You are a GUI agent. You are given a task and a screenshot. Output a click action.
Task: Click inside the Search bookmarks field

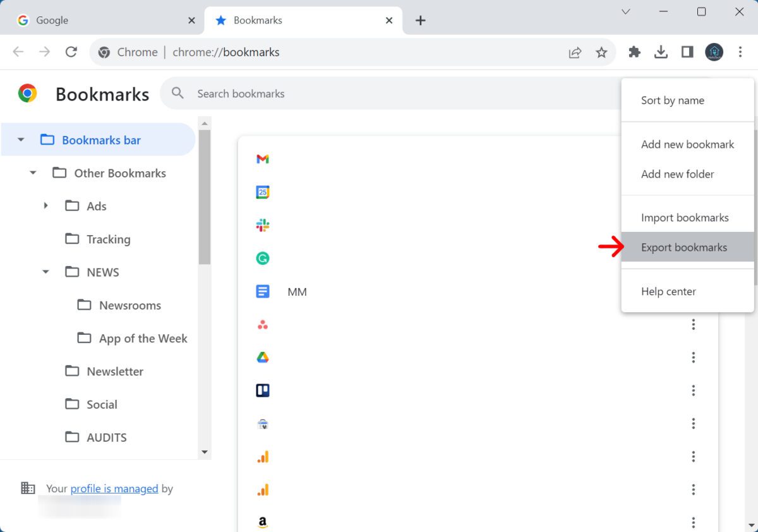[316, 94]
